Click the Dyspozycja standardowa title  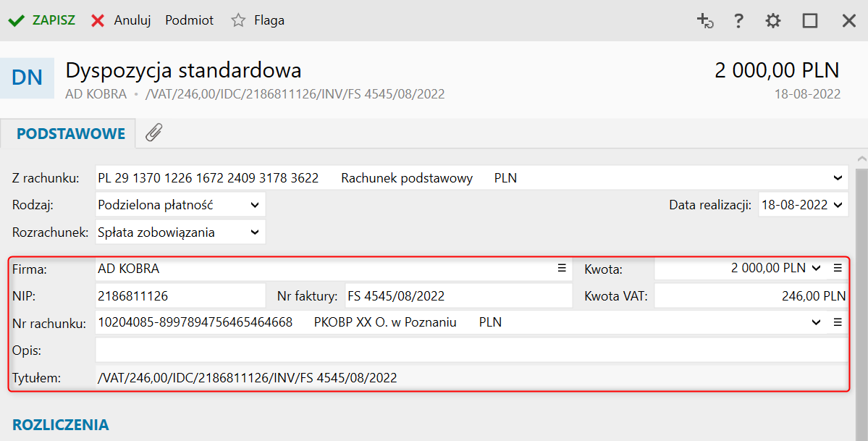(183, 70)
